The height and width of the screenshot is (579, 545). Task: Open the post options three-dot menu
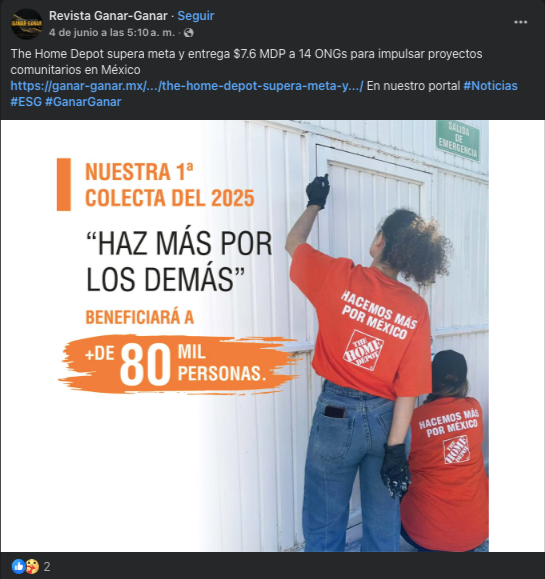pos(521,22)
